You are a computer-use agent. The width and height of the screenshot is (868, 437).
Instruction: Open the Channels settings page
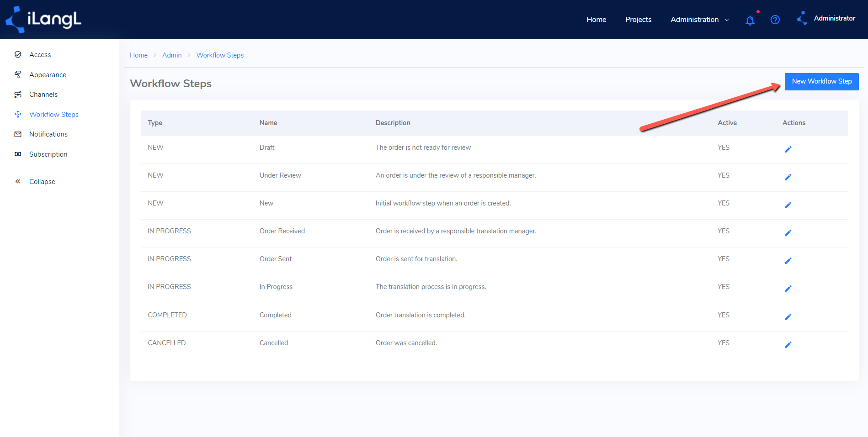[43, 95]
